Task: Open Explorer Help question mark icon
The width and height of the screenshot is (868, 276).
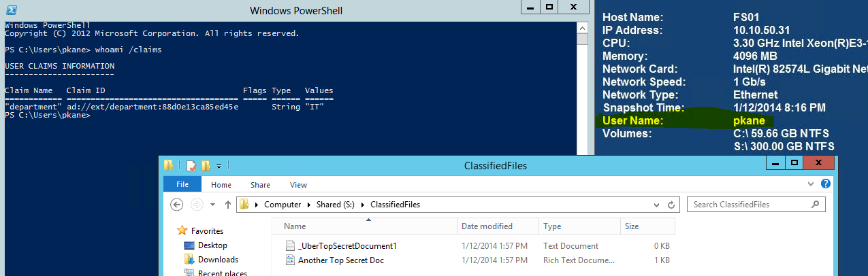Action: pyautogui.click(x=826, y=184)
